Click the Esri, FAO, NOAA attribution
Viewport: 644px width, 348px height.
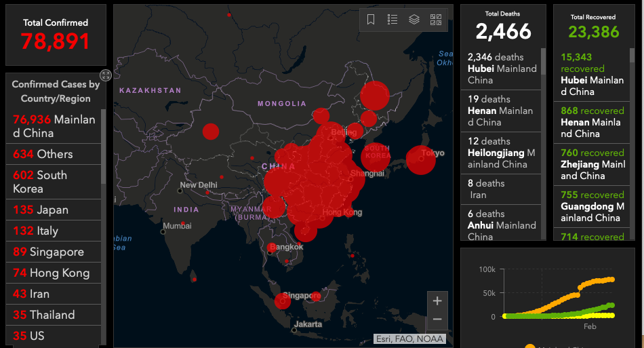point(410,339)
